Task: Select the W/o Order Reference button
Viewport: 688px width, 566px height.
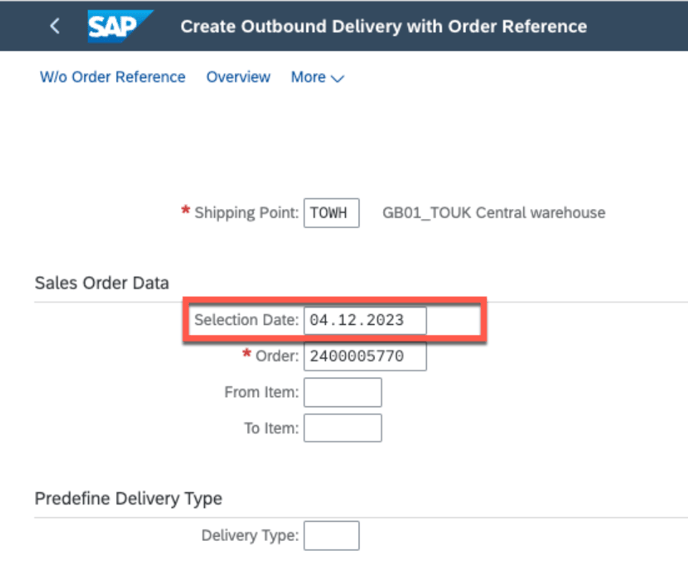Action: coord(112,77)
